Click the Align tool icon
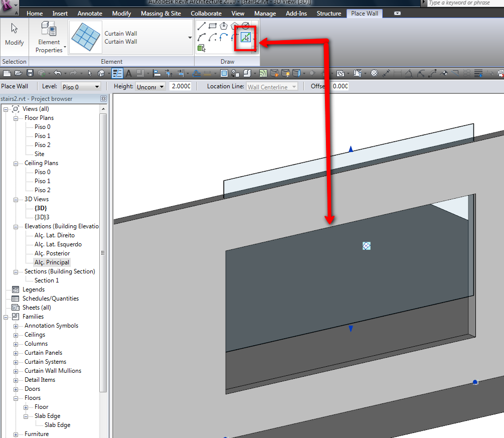The image size is (504, 438). tap(157, 73)
